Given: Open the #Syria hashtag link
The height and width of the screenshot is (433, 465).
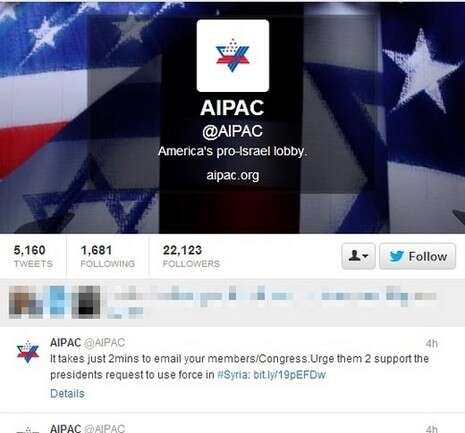Looking at the screenshot, I should click(x=233, y=375).
